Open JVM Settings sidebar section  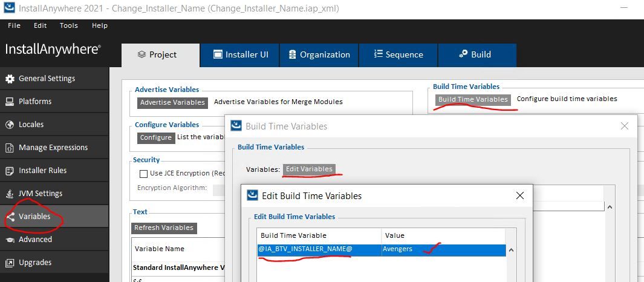pyautogui.click(x=54, y=194)
